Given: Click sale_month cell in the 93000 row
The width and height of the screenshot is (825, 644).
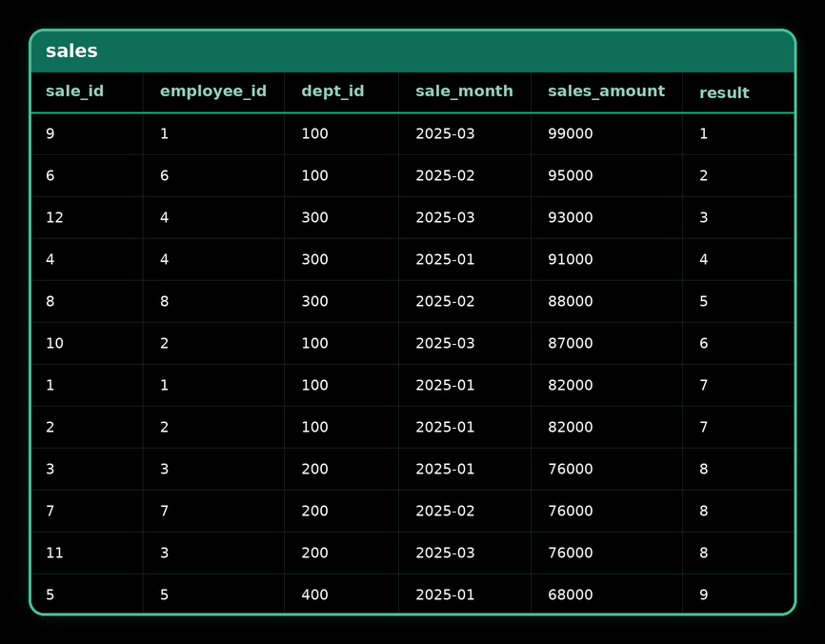Looking at the screenshot, I should point(445,217).
